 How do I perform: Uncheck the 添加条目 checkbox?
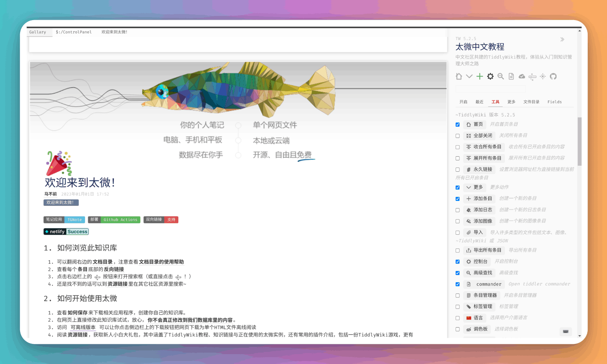(x=458, y=199)
